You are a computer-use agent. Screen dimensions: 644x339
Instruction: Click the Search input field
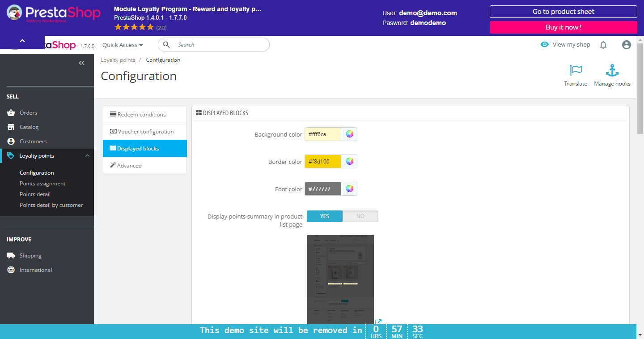point(214,45)
